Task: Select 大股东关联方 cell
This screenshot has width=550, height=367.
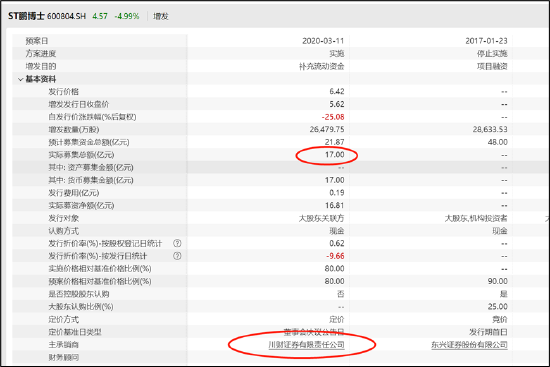Action: (x=321, y=218)
